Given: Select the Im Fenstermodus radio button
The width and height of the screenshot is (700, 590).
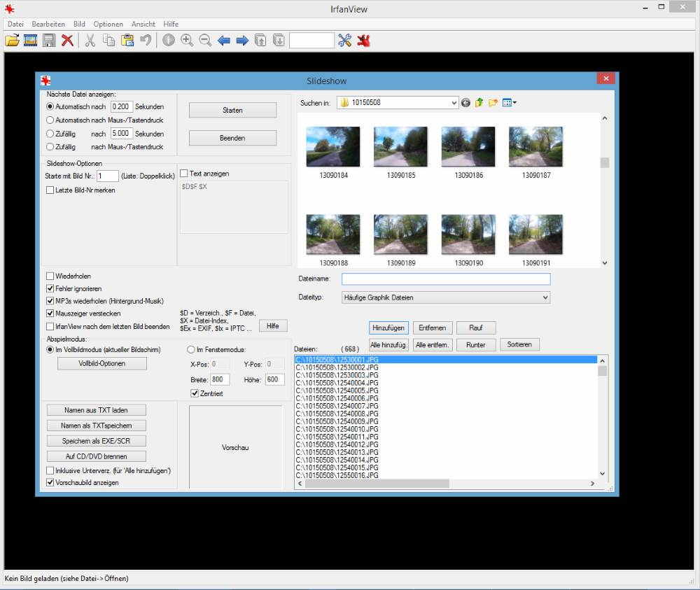Looking at the screenshot, I should click(x=191, y=350).
